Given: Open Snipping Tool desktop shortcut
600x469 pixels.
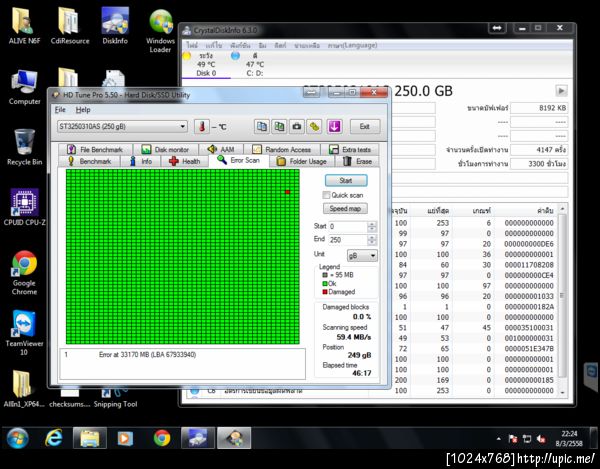Looking at the screenshot, I should (x=115, y=399).
